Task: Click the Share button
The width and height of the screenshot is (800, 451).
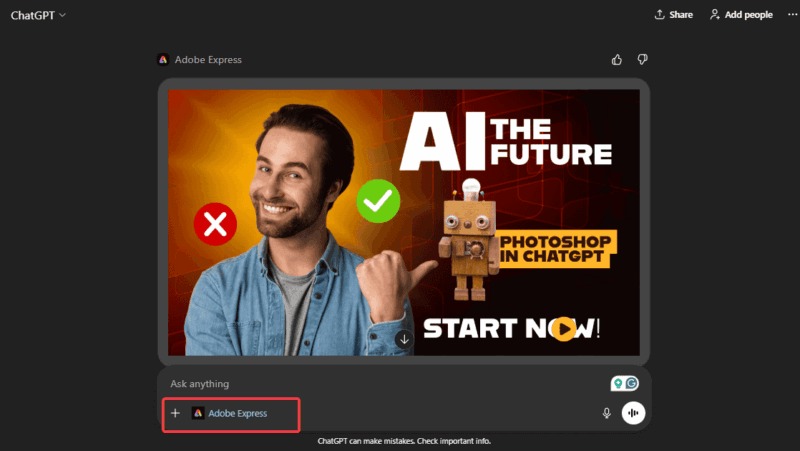Action: [673, 15]
